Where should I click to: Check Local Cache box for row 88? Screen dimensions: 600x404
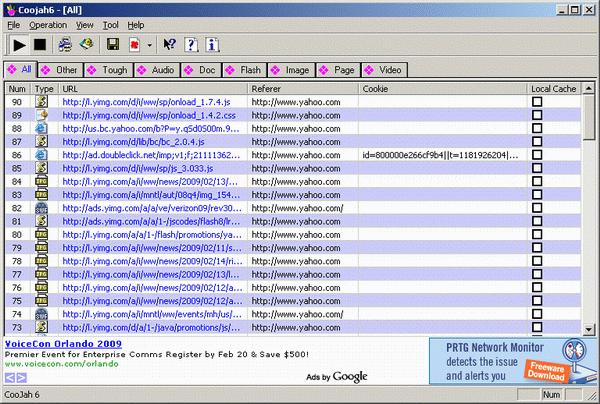(x=537, y=128)
